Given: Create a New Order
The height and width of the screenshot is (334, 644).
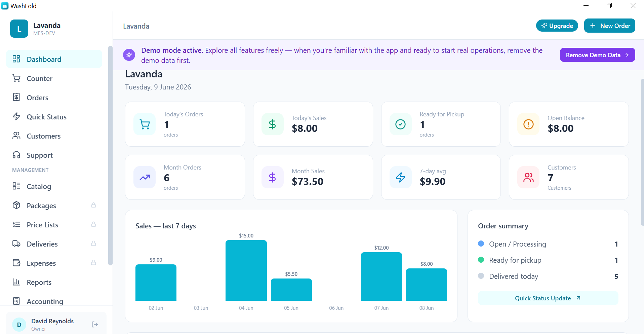Looking at the screenshot, I should (609, 26).
